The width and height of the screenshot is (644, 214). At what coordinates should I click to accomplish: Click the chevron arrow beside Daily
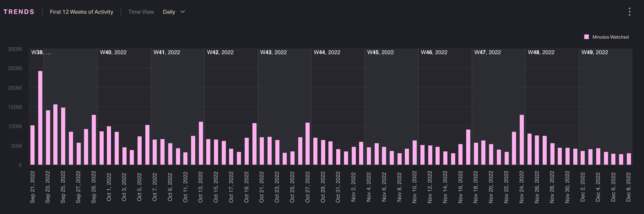tap(182, 12)
